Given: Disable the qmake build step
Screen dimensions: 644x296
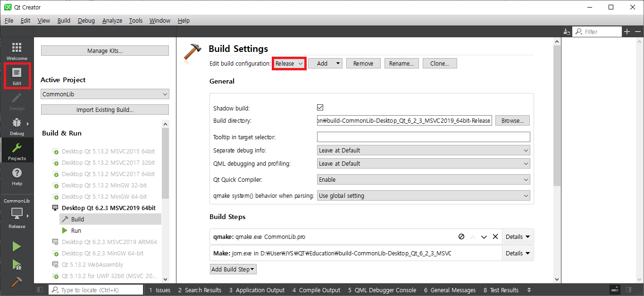Looking at the screenshot, I should [461, 237].
